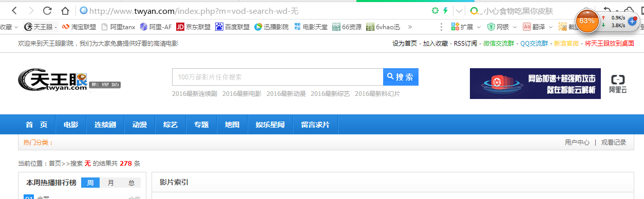Switch ranking to 月
Image resolution: width=644 pixels, height=199 pixels.
point(111,183)
